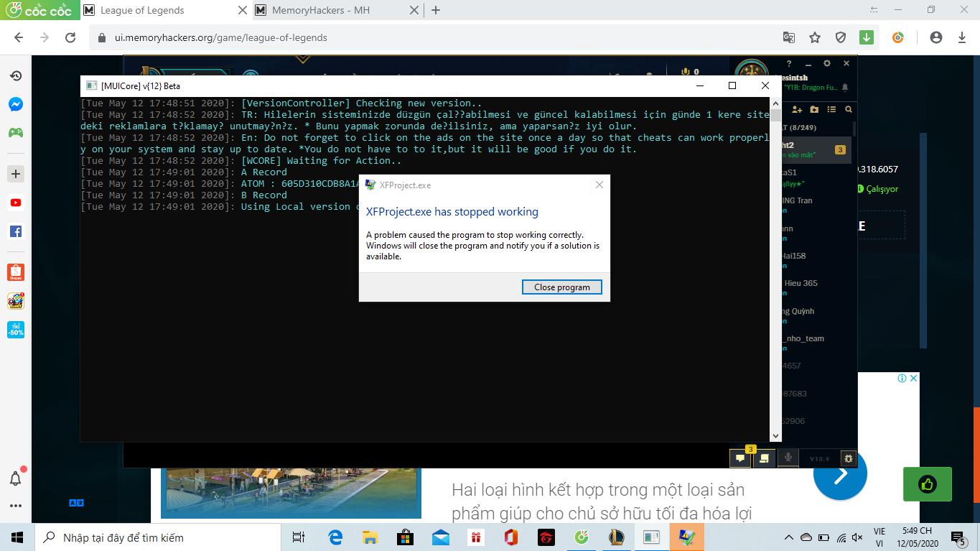The width and height of the screenshot is (980, 551).
Task: Open the shield protection icon in toolbar
Action: tap(841, 37)
